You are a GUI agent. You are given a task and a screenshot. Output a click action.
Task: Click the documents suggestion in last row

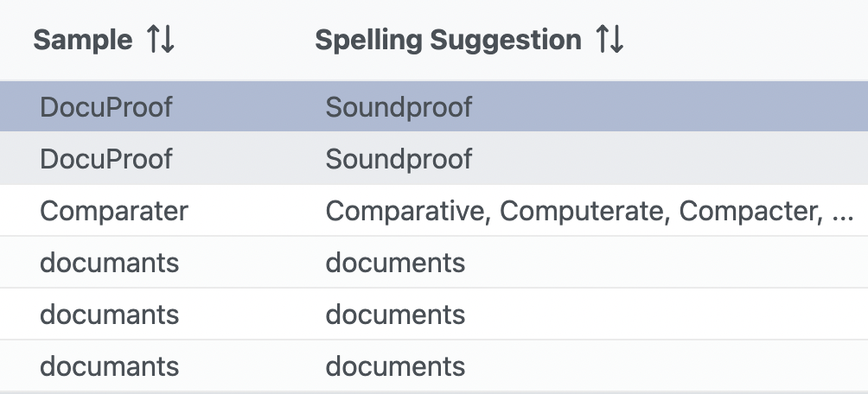pyautogui.click(x=395, y=366)
